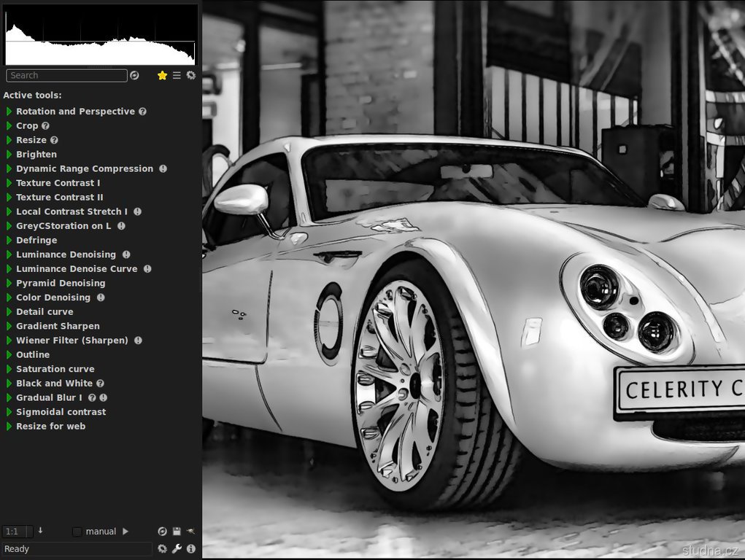The height and width of the screenshot is (560, 745).
Task: Click the zoom fit down-arrow icon
Action: [40, 531]
